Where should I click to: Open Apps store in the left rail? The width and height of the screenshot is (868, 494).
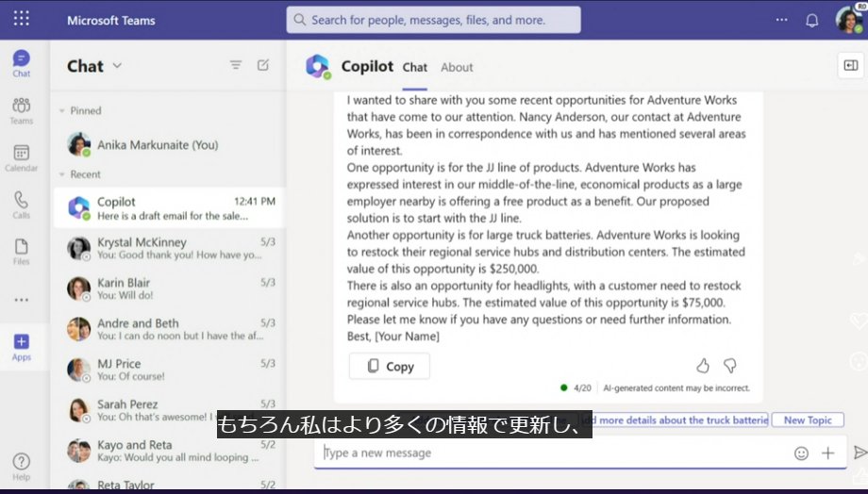click(21, 348)
